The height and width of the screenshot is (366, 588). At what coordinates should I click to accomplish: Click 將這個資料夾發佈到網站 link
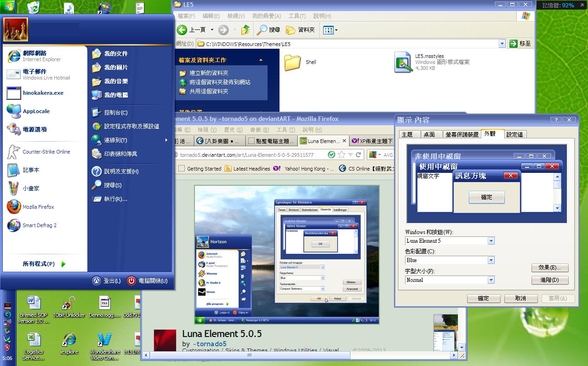coord(220,82)
